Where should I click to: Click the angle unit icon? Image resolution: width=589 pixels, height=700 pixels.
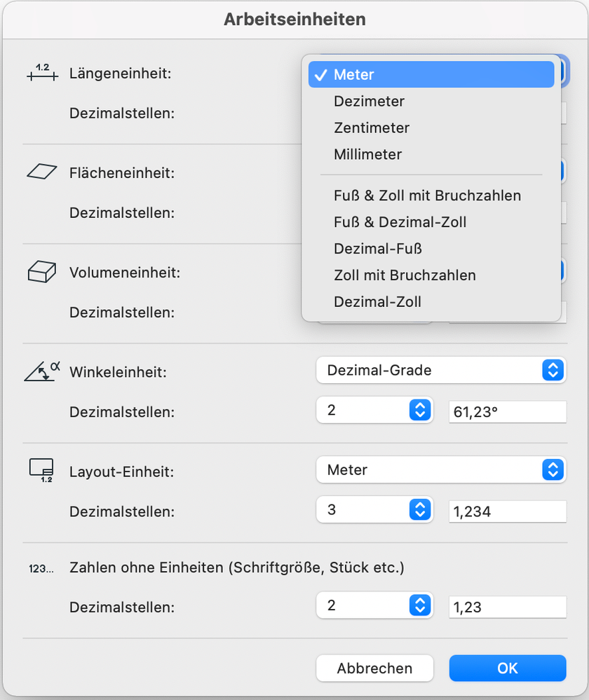coord(42,370)
